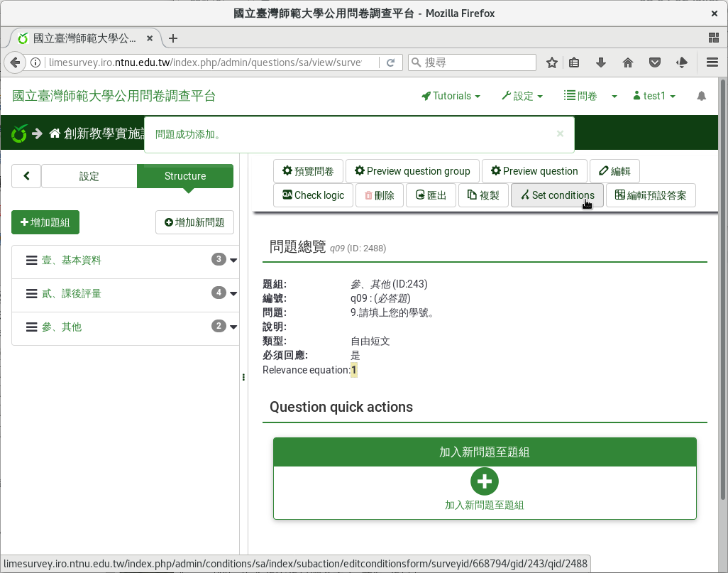Expand the 貳、課後評量 group arrow
Viewport: 728px width, 573px height.
coord(233,294)
